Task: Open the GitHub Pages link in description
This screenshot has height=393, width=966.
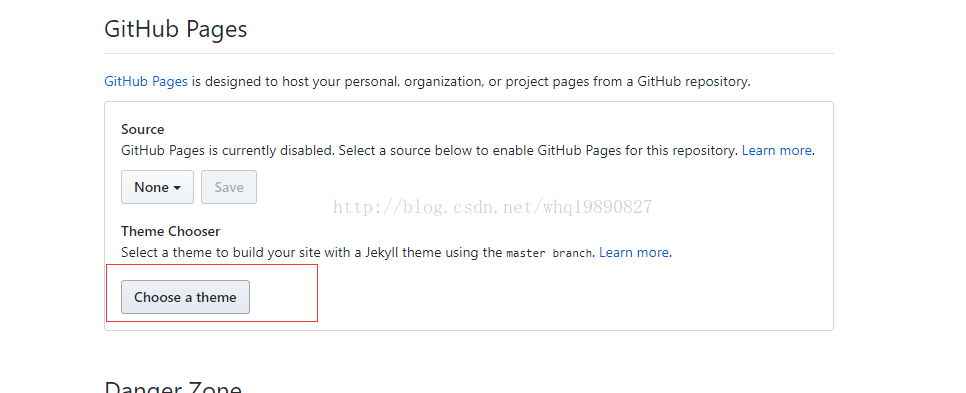Action: tap(146, 81)
